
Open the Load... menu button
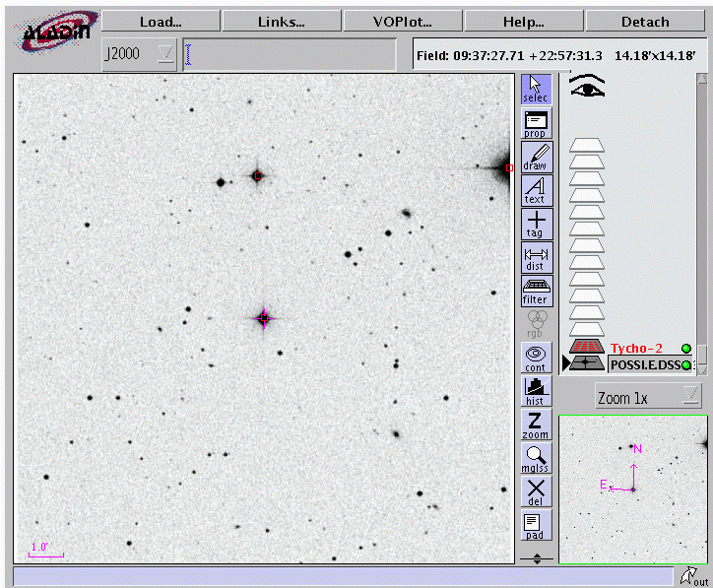pyautogui.click(x=161, y=22)
